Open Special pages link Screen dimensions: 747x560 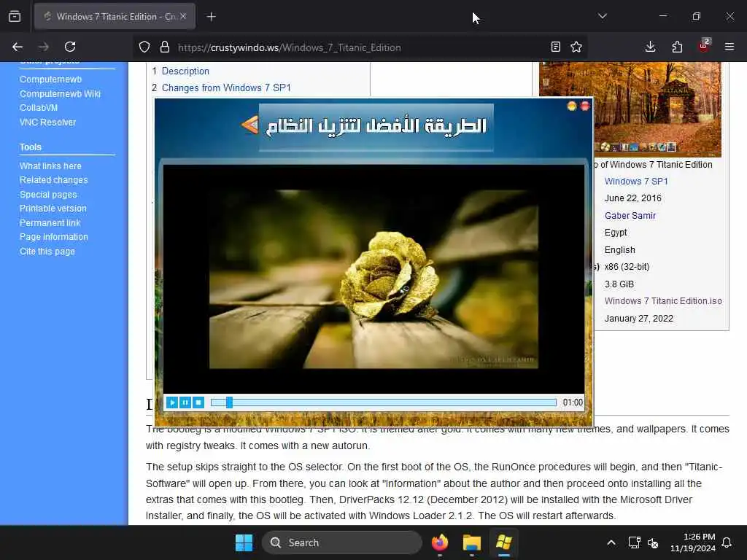[48, 195]
